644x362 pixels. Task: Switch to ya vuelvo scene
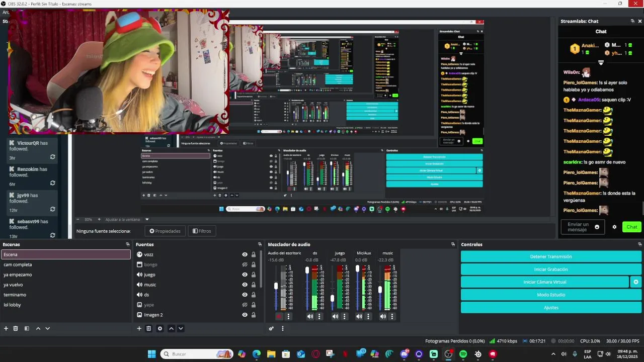click(65, 285)
